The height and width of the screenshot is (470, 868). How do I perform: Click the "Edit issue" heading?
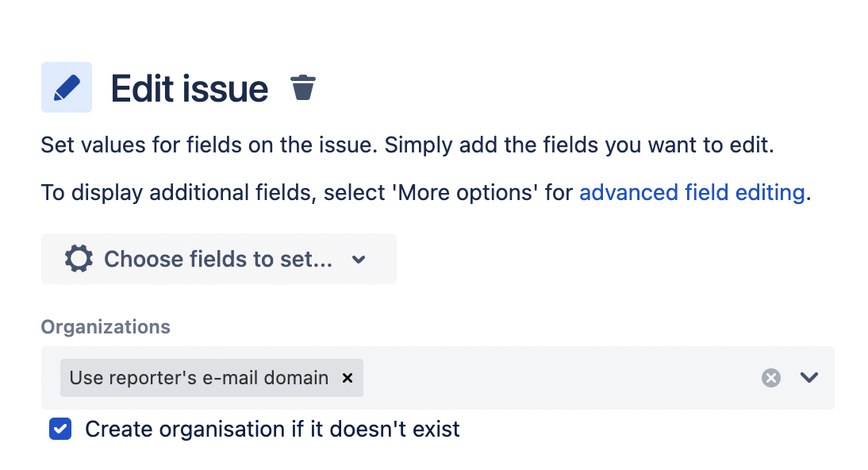pos(190,89)
